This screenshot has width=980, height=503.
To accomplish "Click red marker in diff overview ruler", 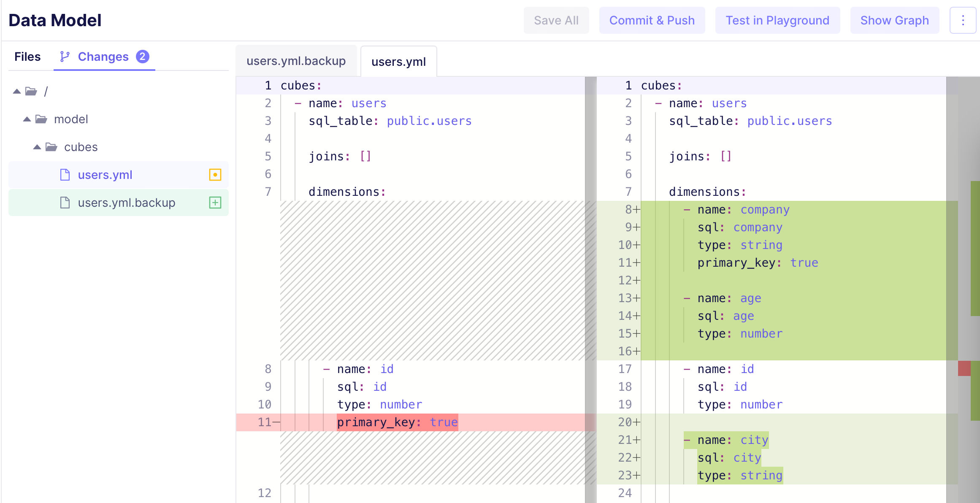I will coord(964,368).
